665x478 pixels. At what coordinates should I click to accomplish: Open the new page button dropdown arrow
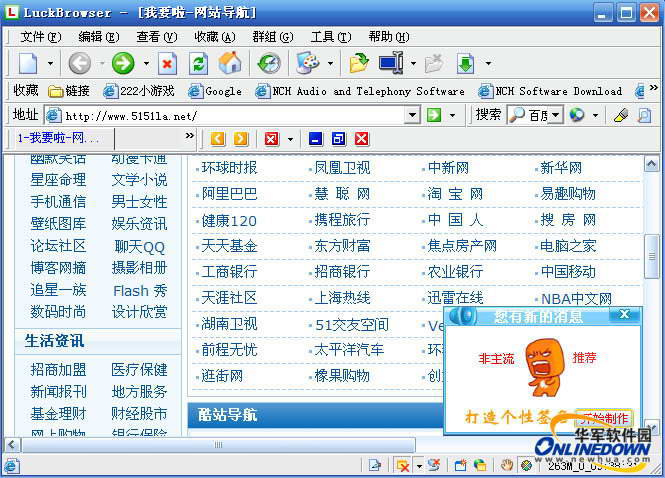coord(50,64)
